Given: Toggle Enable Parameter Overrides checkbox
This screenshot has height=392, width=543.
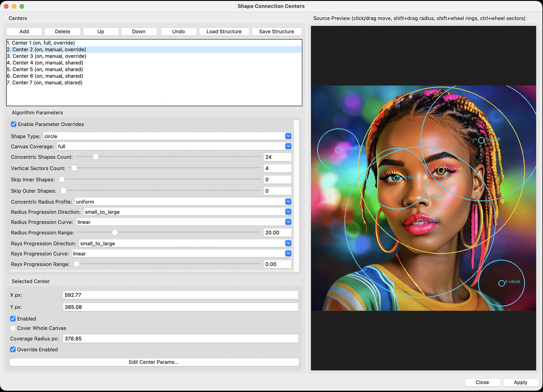Looking at the screenshot, I should [x=14, y=124].
